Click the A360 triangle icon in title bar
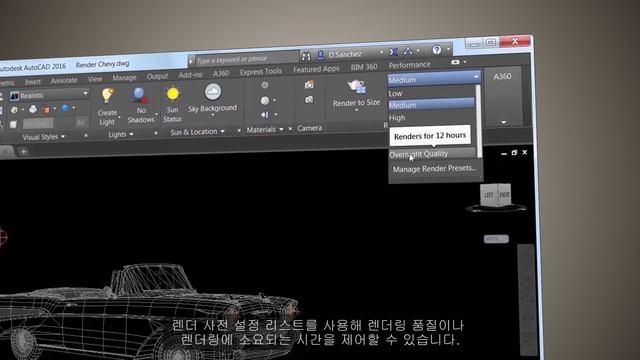The height and width of the screenshot is (360, 640). tap(408, 51)
